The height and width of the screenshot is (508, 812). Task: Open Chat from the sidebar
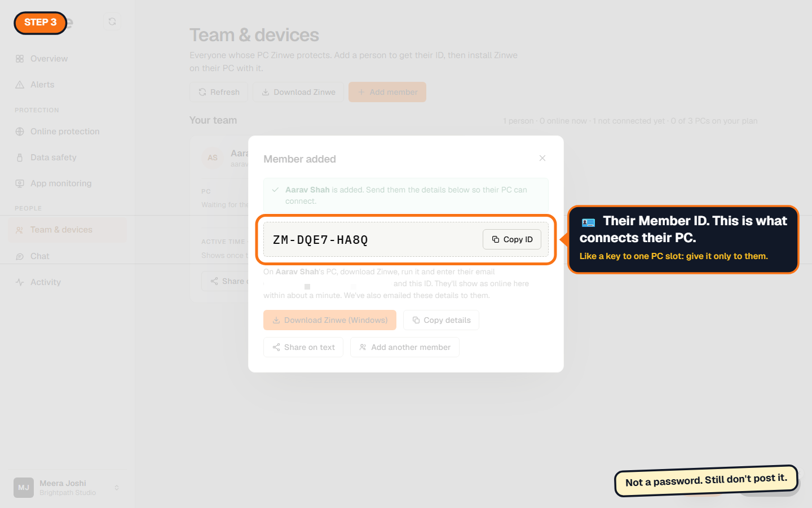[67, 256]
